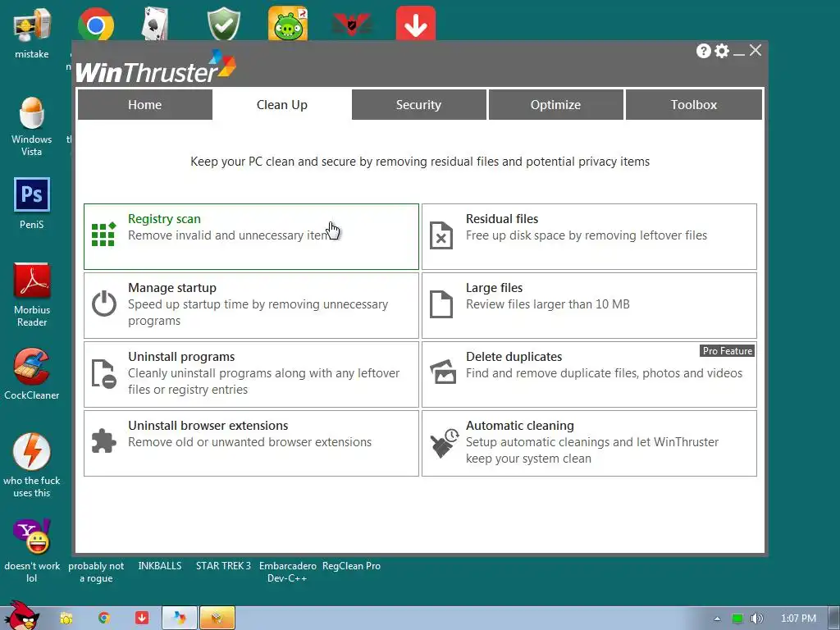This screenshot has width=840, height=630.
Task: Click the Registry scan grid icon
Action: (103, 235)
